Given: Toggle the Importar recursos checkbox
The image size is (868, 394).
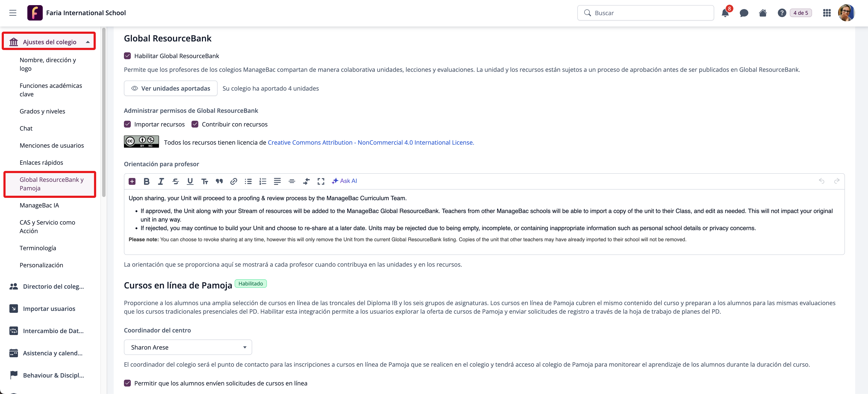Looking at the screenshot, I should point(127,124).
